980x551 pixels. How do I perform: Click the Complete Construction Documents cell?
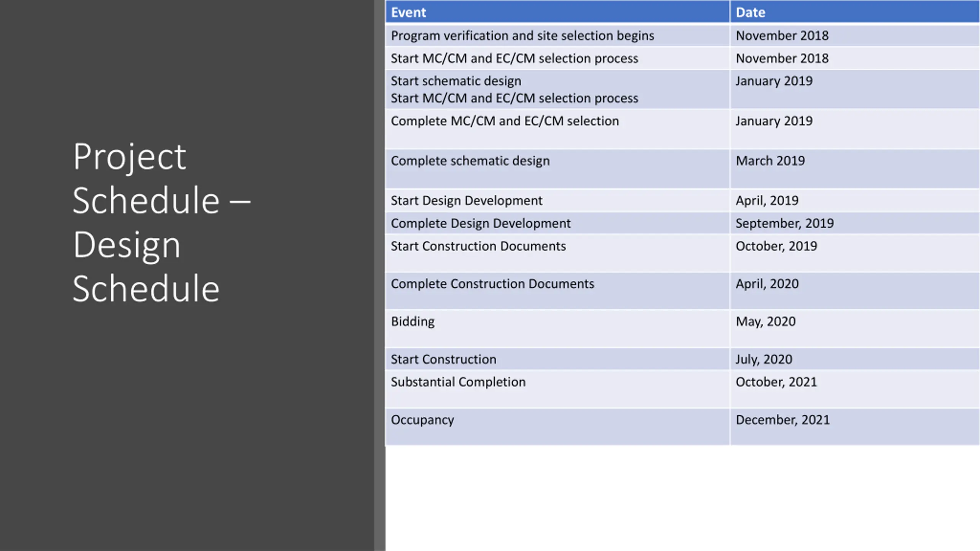[x=557, y=291]
